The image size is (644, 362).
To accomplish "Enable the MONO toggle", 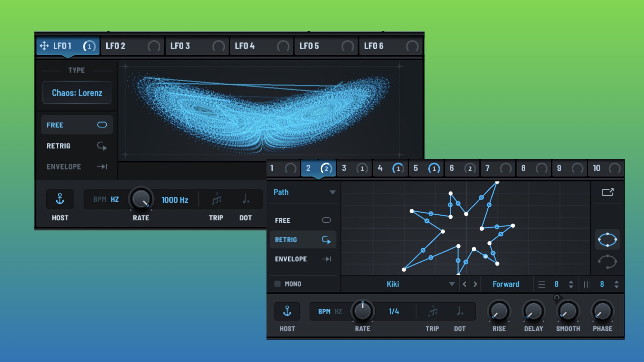I will click(x=278, y=284).
